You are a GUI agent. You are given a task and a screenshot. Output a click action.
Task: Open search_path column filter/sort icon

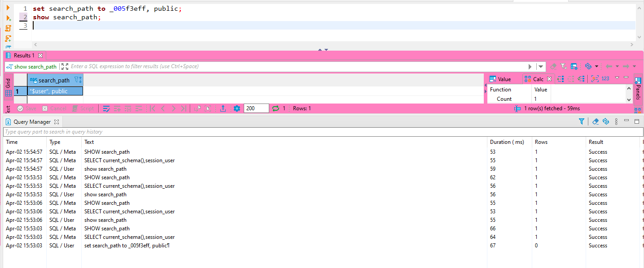78,80
